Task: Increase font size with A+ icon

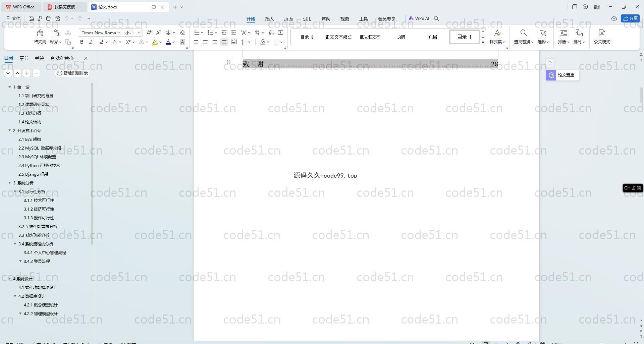Action: coord(149,33)
